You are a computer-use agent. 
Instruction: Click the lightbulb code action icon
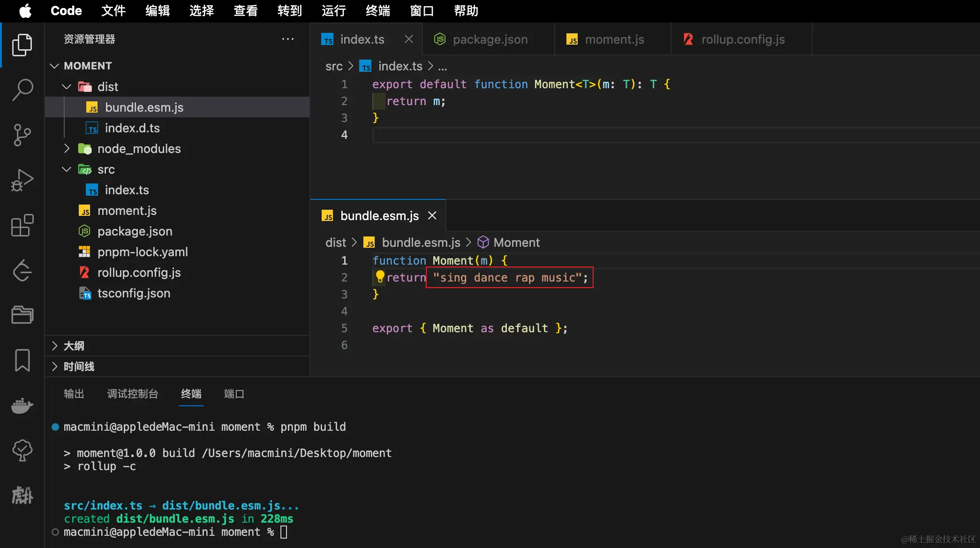coord(380,277)
